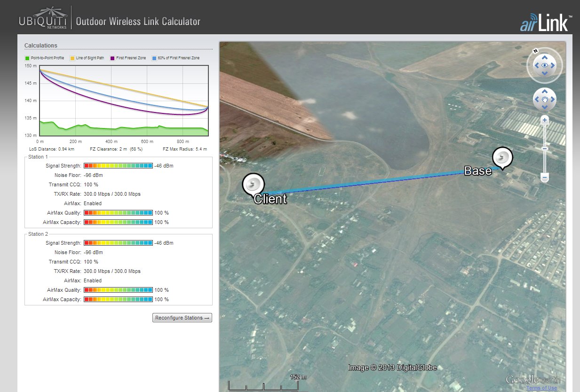Pan map up with hand control arrow
The height and width of the screenshot is (392, 580).
(545, 91)
